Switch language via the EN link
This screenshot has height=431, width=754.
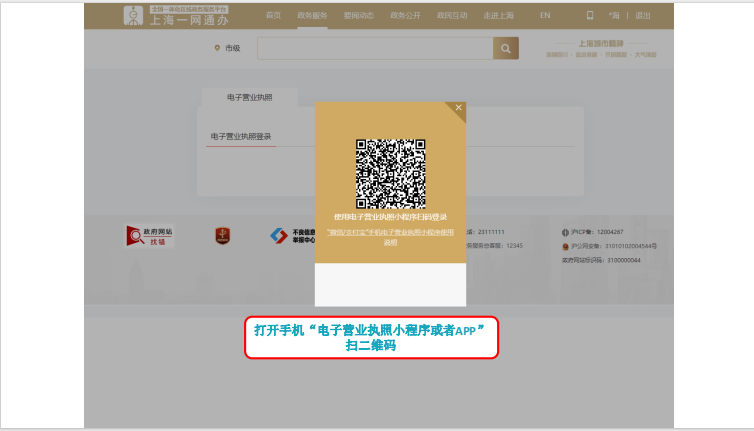pyautogui.click(x=545, y=15)
